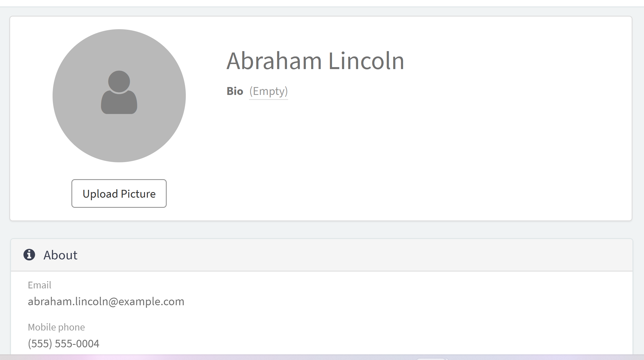
Task: Click the abraham.lincoln@example.com email address
Action: point(106,301)
